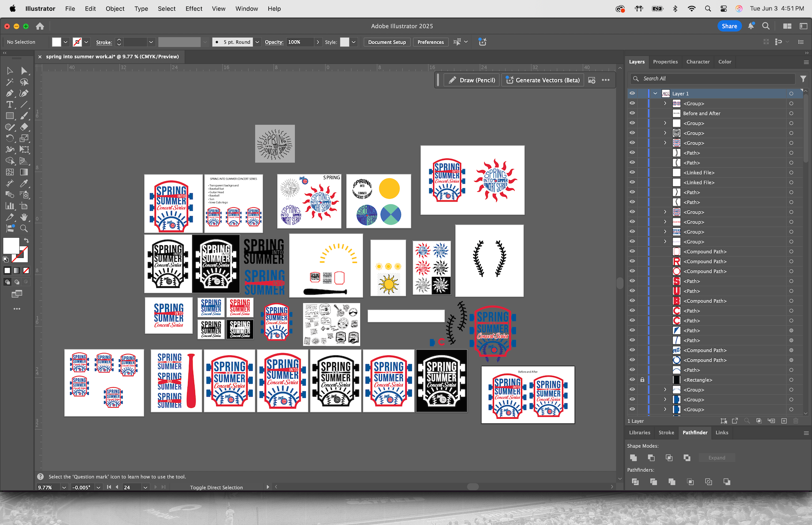Open the Window menu
Viewport: 812px width, 525px height.
247,8
